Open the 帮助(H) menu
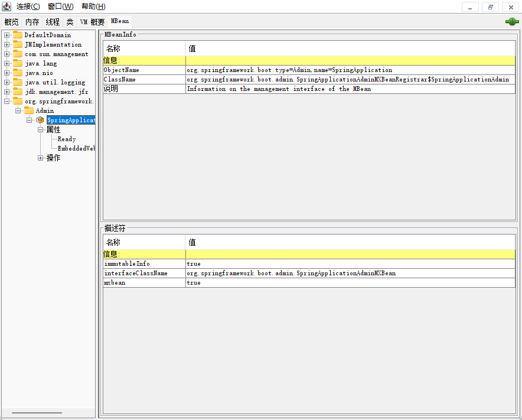The height and width of the screenshot is (420, 522). (x=93, y=6)
